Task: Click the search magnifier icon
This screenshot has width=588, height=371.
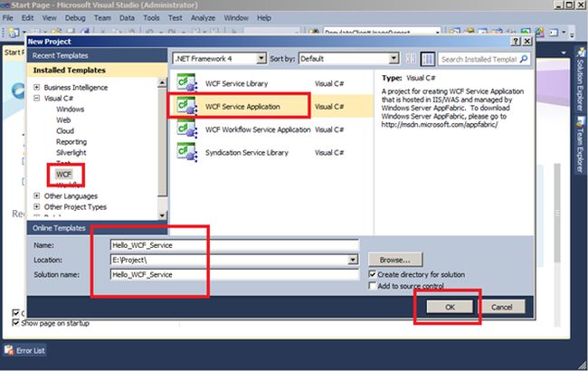Action: [x=524, y=59]
